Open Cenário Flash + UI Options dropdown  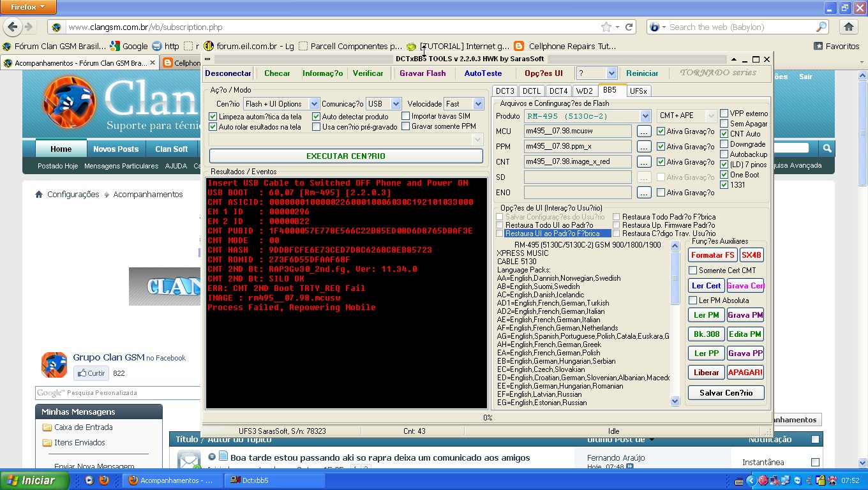(x=314, y=103)
